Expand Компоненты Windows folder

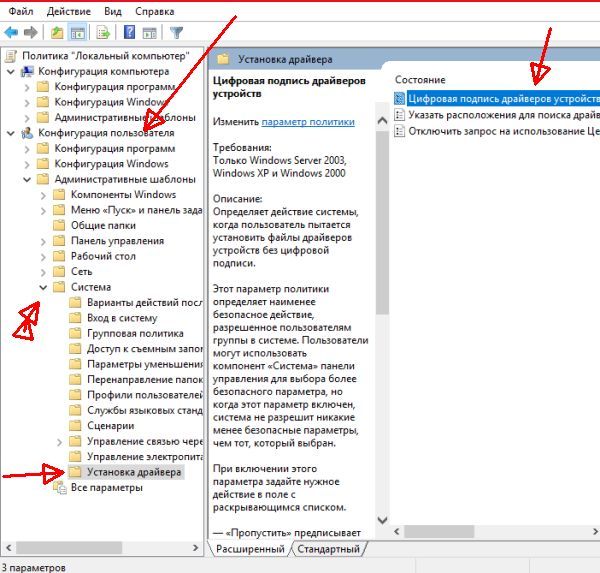(x=43, y=195)
